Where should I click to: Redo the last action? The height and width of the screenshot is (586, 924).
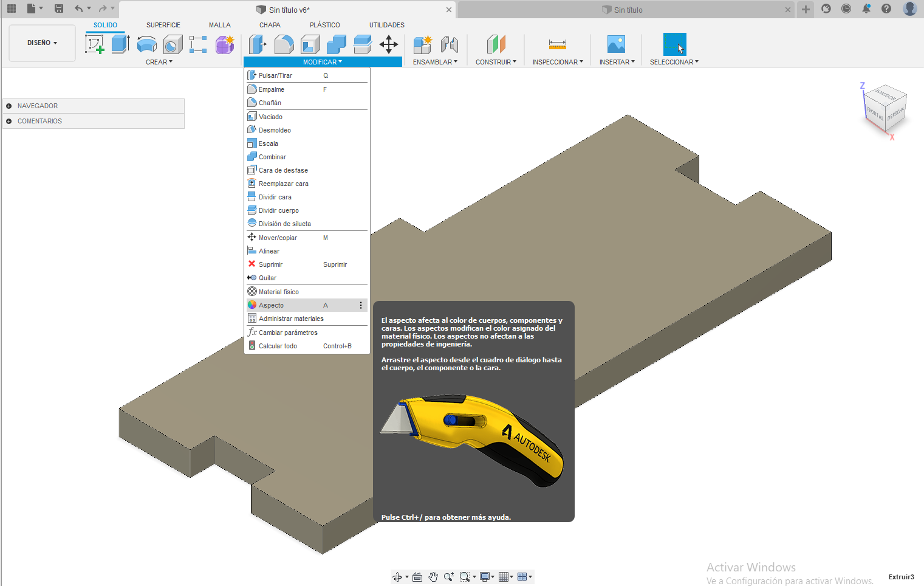103,9
